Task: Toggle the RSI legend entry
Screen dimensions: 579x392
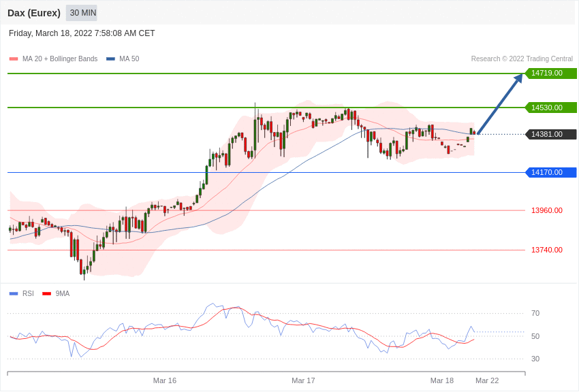Action: coord(21,293)
